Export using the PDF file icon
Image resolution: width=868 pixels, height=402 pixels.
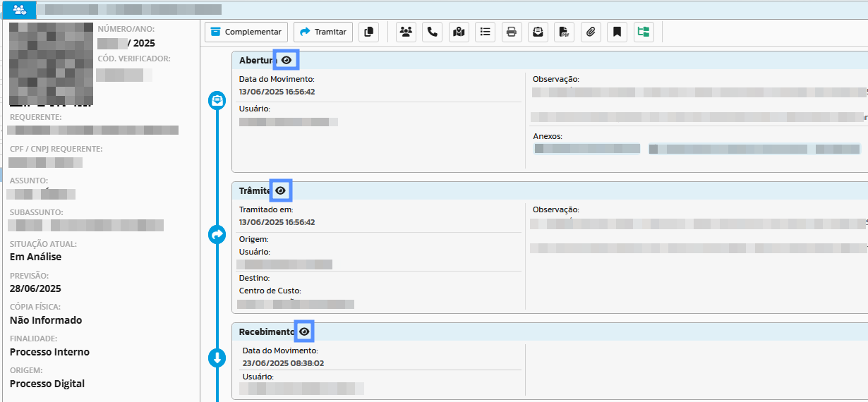[x=565, y=32]
